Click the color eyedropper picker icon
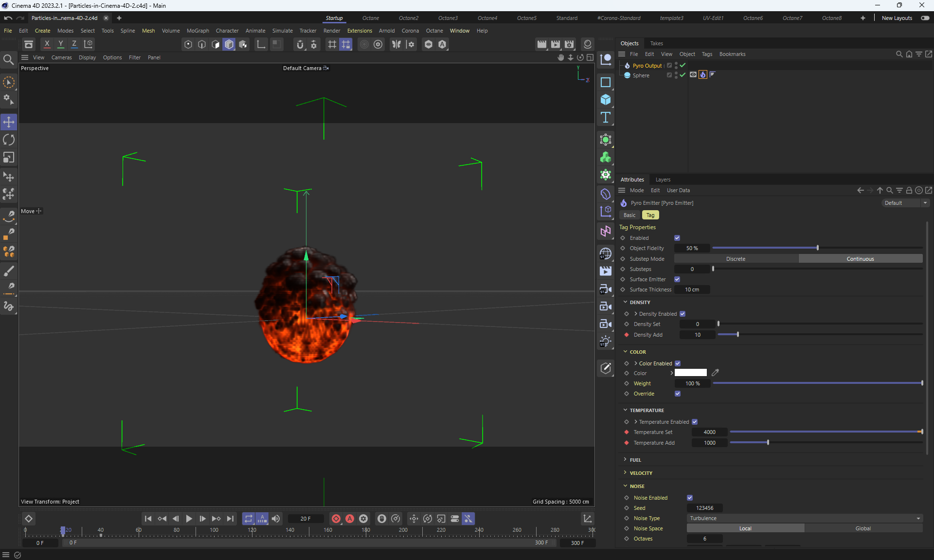The width and height of the screenshot is (934, 560). pyautogui.click(x=715, y=373)
